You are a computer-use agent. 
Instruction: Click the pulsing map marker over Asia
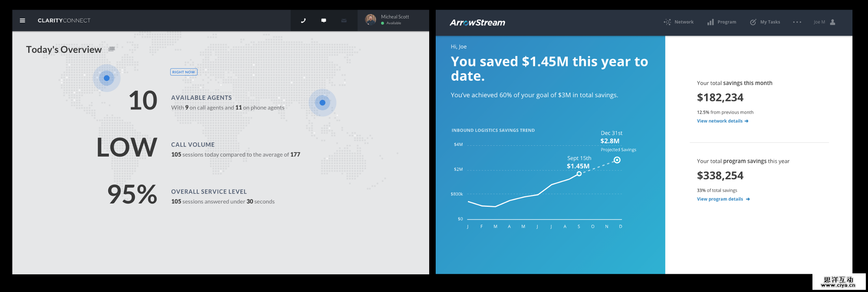tap(322, 103)
